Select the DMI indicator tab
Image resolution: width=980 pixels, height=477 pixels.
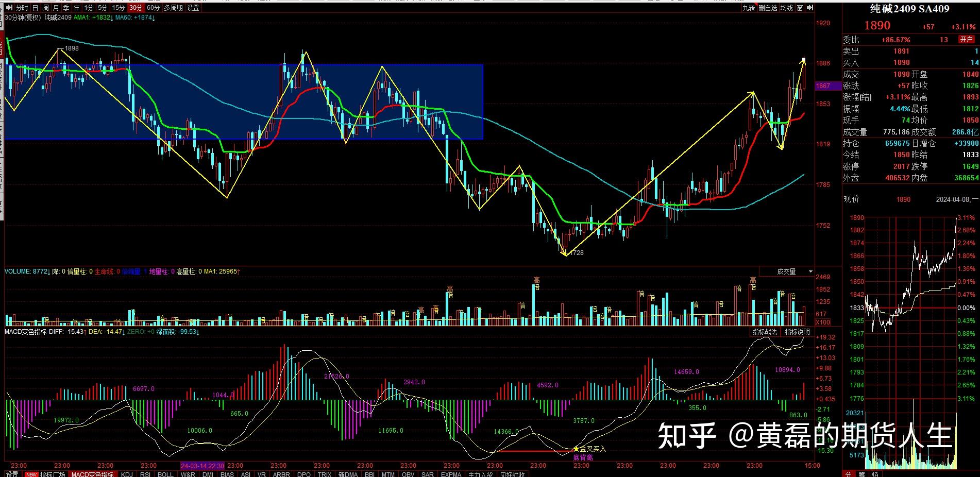(x=208, y=474)
